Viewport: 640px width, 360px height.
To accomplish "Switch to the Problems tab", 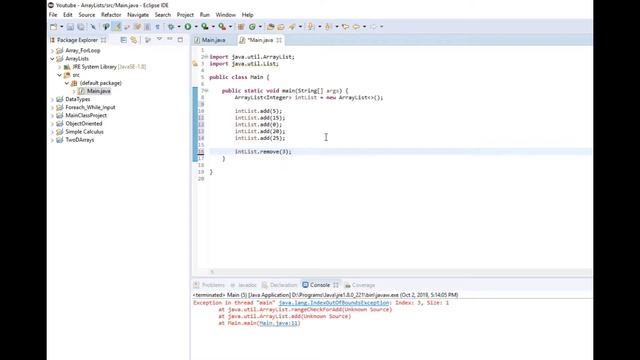I will [209, 285].
